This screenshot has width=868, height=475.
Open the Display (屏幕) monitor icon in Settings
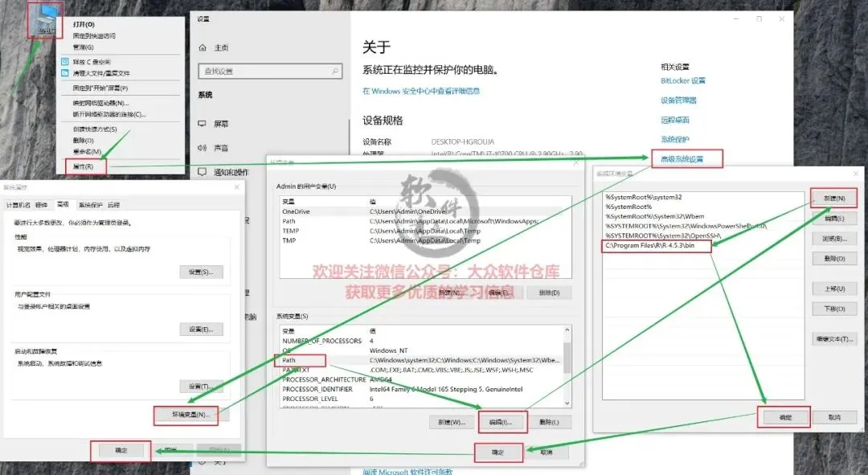[x=203, y=124]
